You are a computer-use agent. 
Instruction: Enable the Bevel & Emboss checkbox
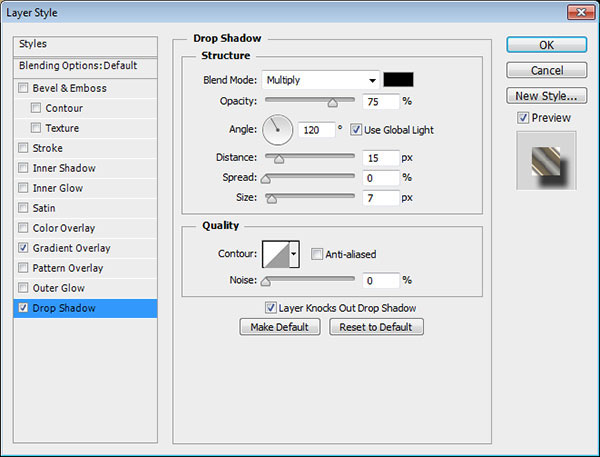tap(23, 88)
